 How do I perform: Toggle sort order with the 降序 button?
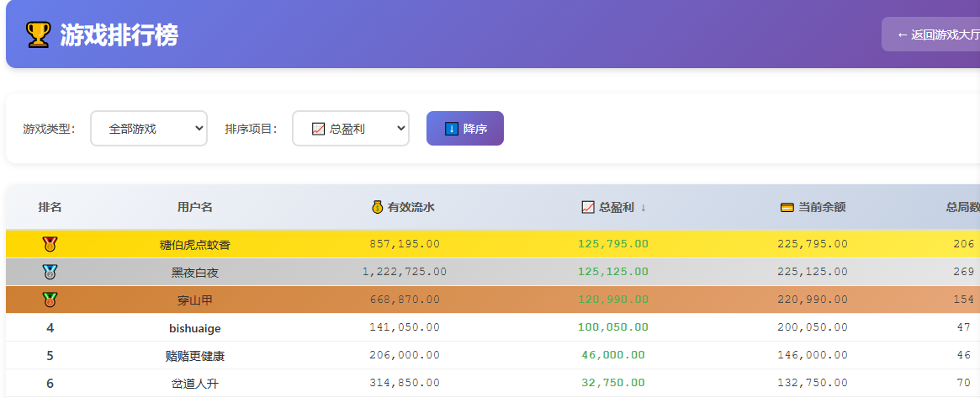click(465, 129)
